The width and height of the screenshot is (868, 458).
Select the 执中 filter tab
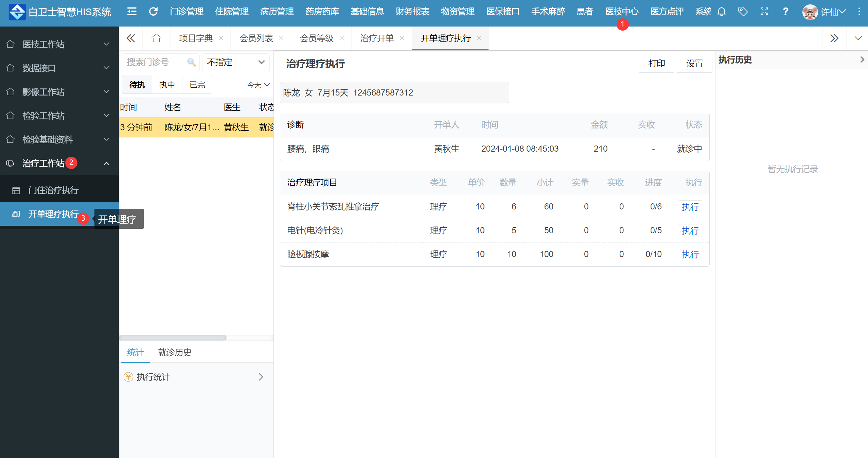[167, 85]
